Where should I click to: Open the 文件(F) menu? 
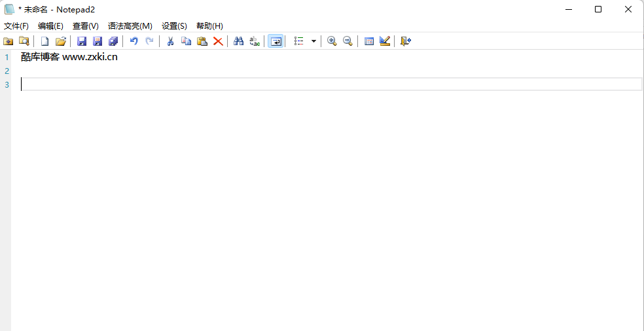point(16,26)
